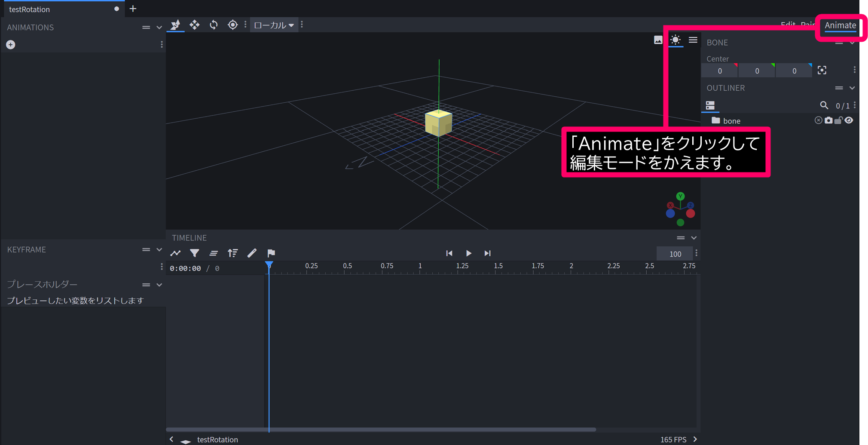The width and height of the screenshot is (868, 445).
Task: Collapse the BONE panel
Action: (853, 42)
